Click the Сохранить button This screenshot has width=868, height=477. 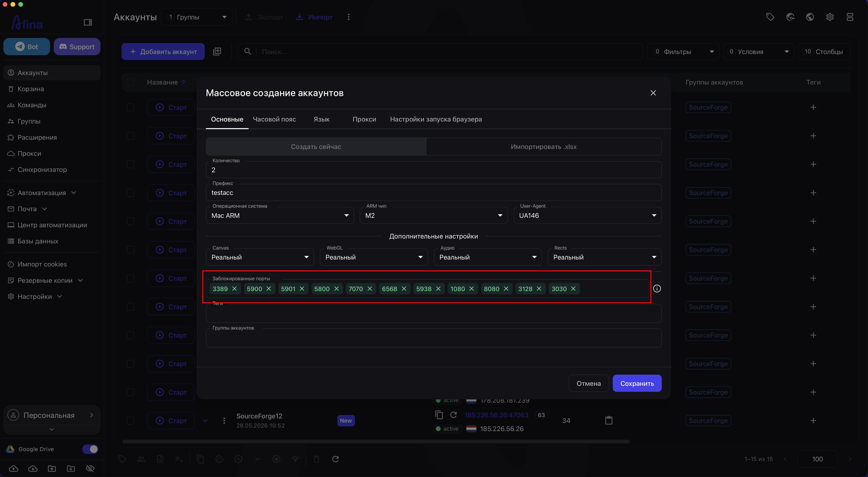pos(637,383)
